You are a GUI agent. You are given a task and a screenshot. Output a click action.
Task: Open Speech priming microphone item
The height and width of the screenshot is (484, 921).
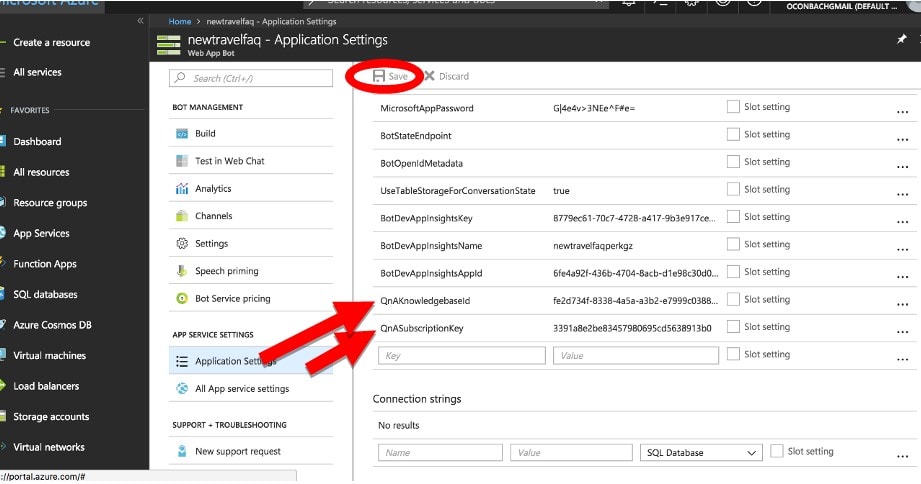pos(226,271)
